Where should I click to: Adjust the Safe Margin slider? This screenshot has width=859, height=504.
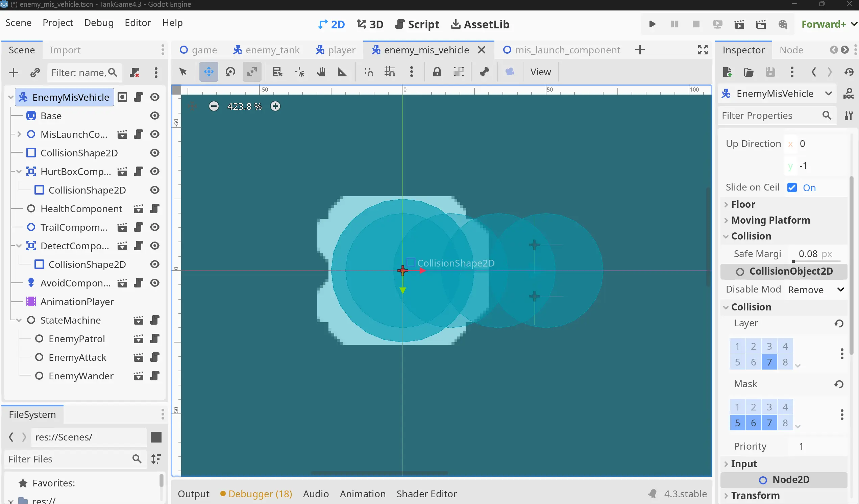point(817,261)
